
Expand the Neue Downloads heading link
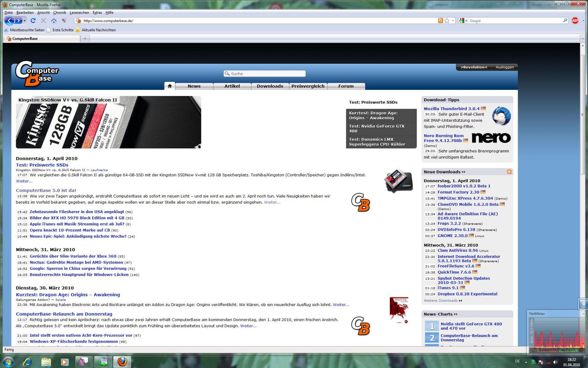(444, 172)
